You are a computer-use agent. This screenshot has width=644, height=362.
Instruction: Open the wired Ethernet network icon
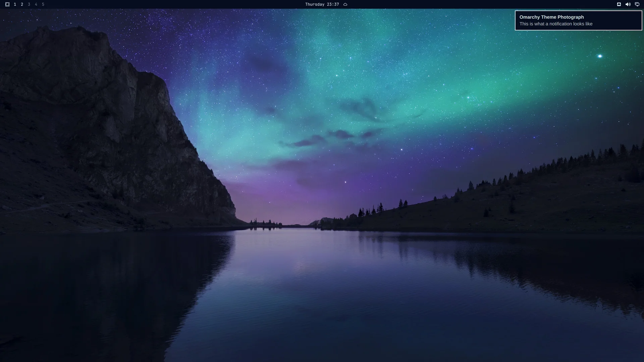click(619, 4)
